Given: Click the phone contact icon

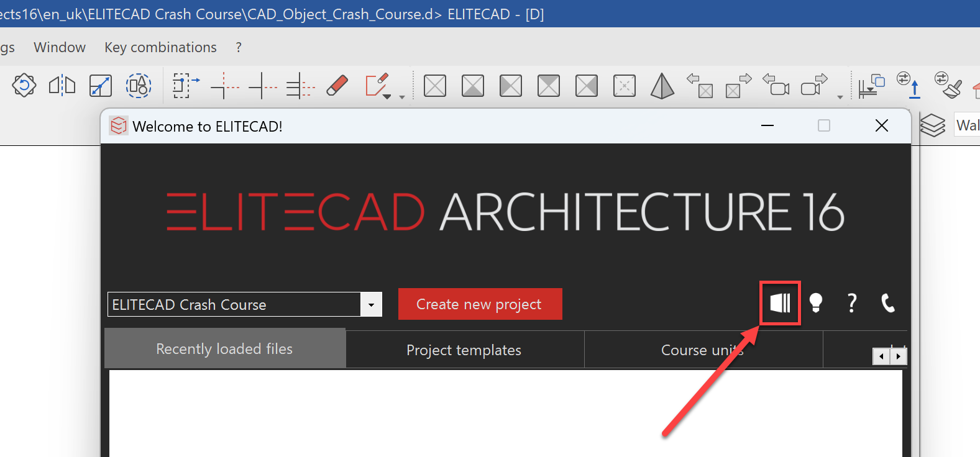Looking at the screenshot, I should 888,303.
